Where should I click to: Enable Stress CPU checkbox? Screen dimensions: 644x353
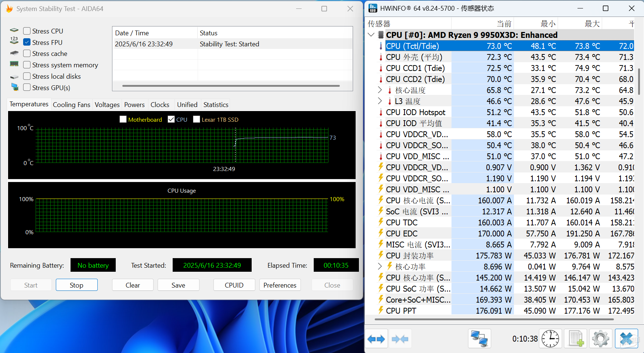point(27,31)
